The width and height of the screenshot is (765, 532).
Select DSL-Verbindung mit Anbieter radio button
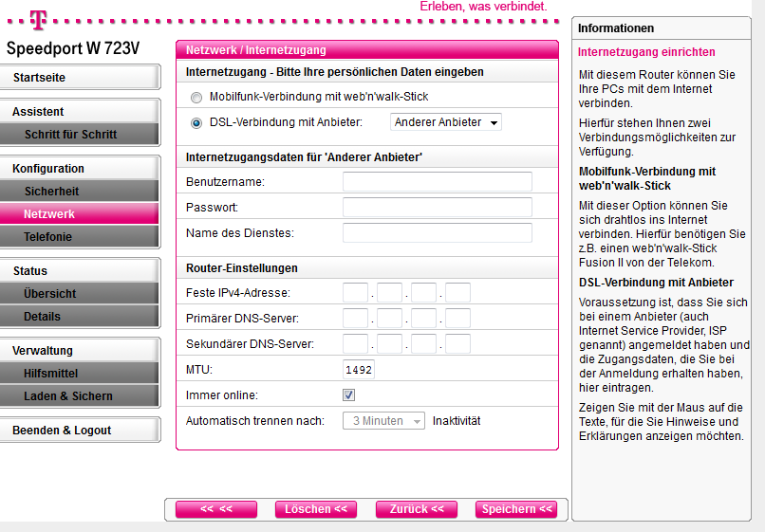tap(196, 123)
